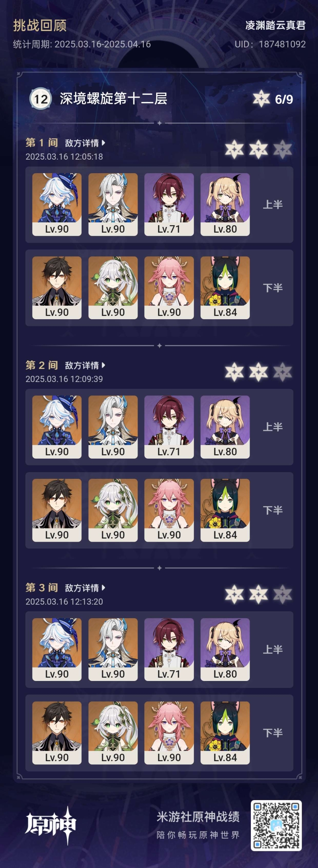Viewport: 318px width, 868px height.
Task: Select Chamber 2 second-half dark-haired Lv.90 character
Action: (x=57, y=510)
